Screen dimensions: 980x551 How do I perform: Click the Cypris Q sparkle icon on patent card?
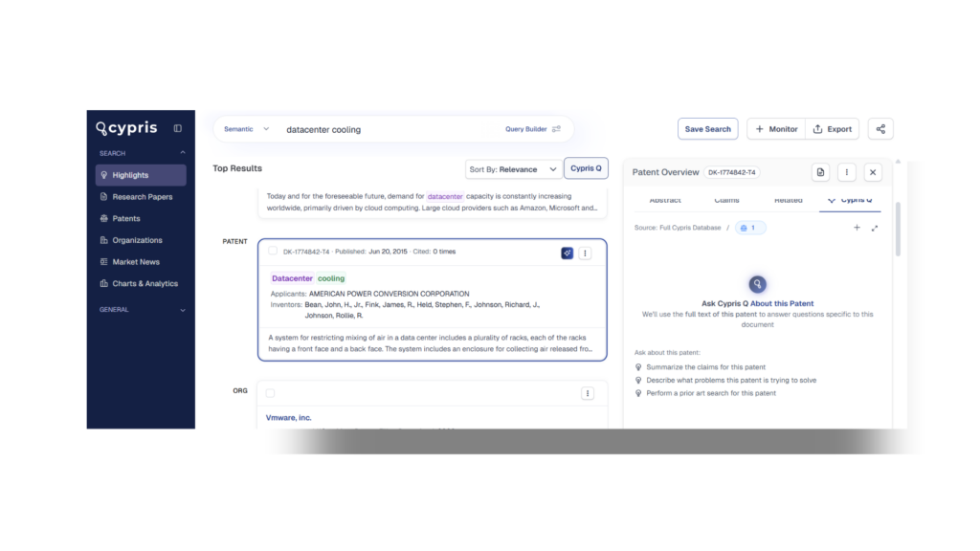tap(567, 253)
